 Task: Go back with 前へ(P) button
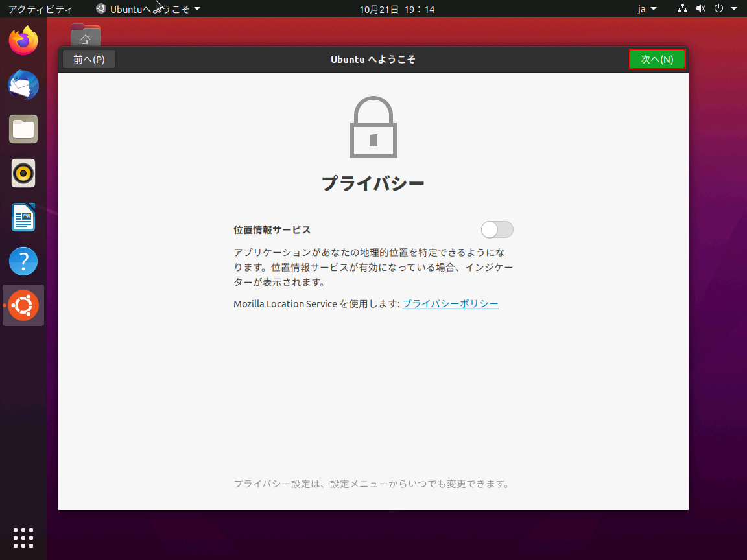(x=89, y=59)
